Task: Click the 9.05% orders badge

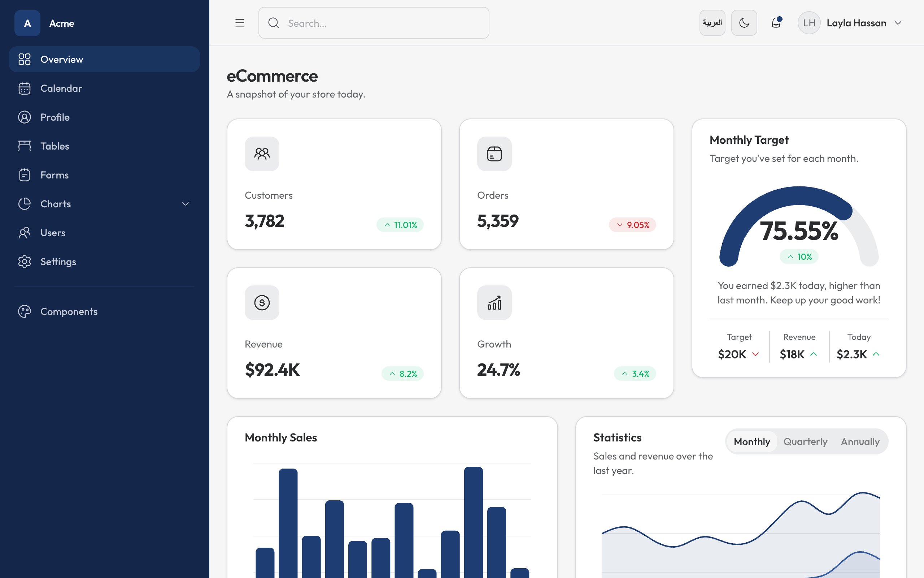Action: pos(633,225)
